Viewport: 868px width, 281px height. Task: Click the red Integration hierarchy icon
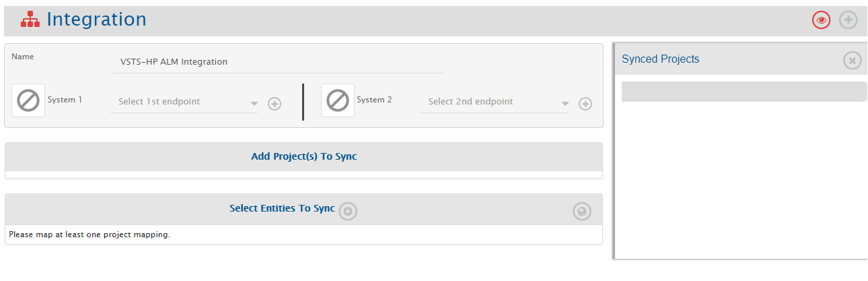coord(30,21)
